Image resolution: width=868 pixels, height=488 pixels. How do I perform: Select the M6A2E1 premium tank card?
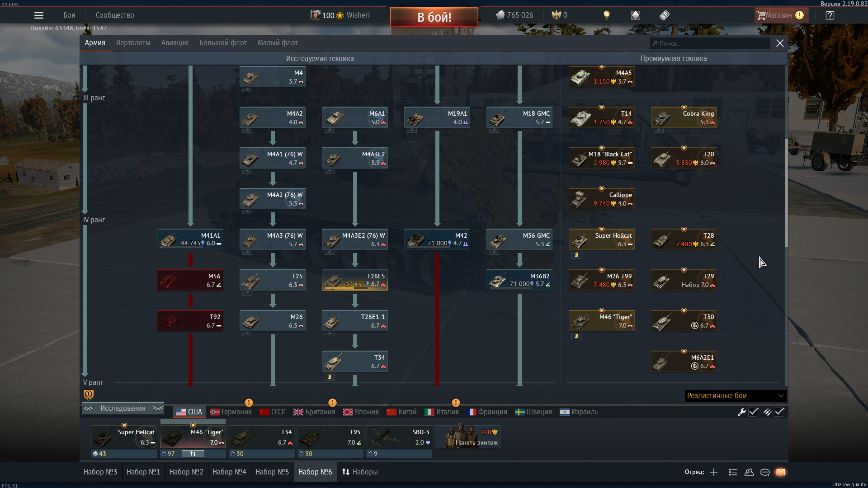[684, 361]
